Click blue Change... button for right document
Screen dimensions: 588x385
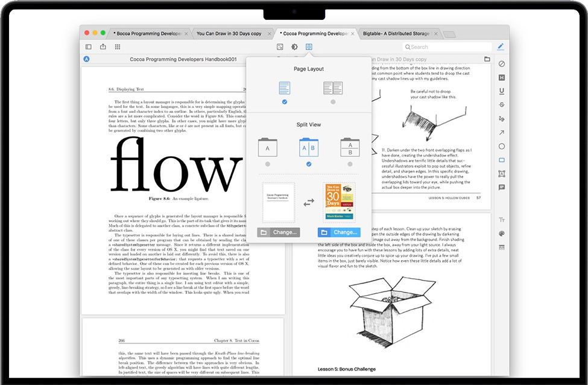pos(339,232)
